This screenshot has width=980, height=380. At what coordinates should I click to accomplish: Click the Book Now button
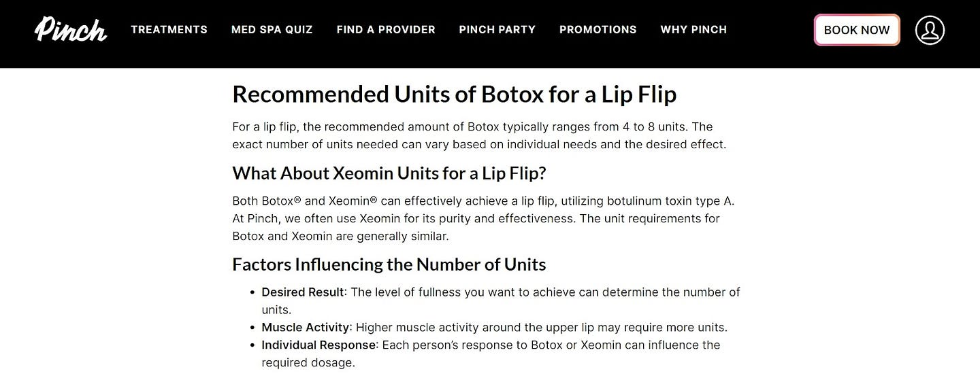857,30
